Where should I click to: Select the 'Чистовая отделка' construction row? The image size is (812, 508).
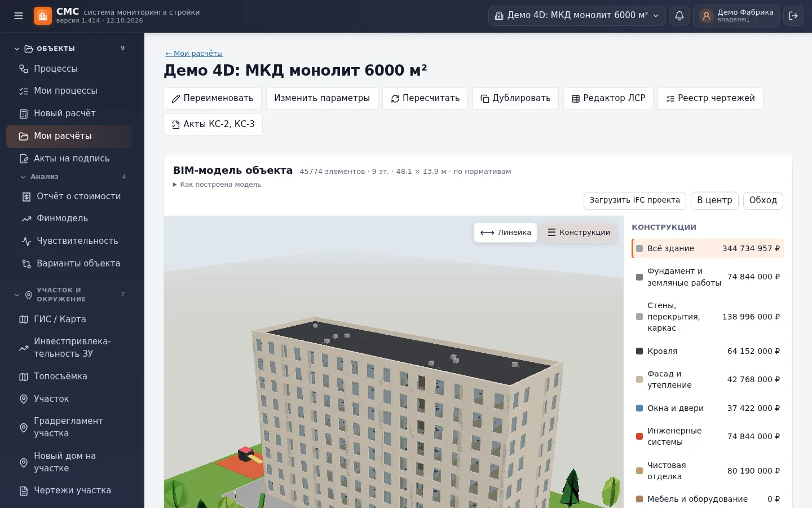pyautogui.click(x=708, y=471)
